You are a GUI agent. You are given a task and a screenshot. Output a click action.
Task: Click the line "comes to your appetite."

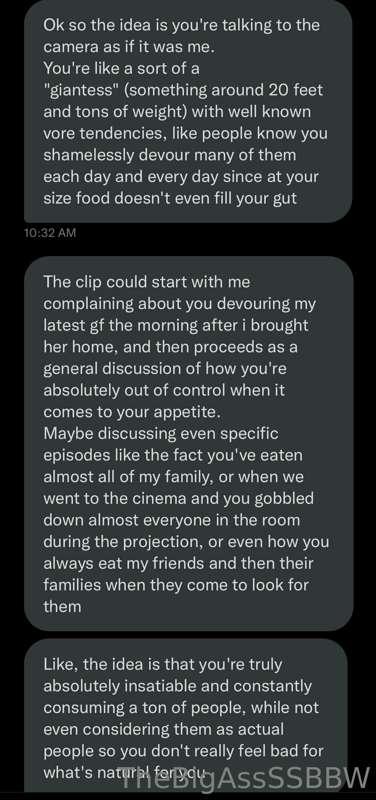coord(132,412)
